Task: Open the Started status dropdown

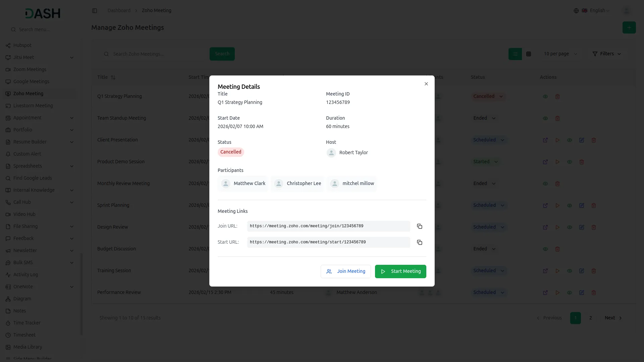Action: point(486,162)
